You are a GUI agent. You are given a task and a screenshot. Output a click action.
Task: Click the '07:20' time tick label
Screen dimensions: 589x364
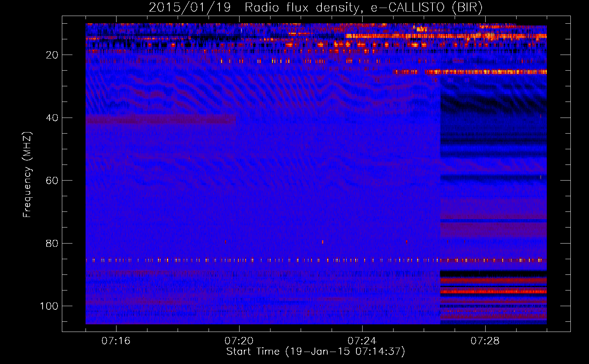(x=239, y=341)
